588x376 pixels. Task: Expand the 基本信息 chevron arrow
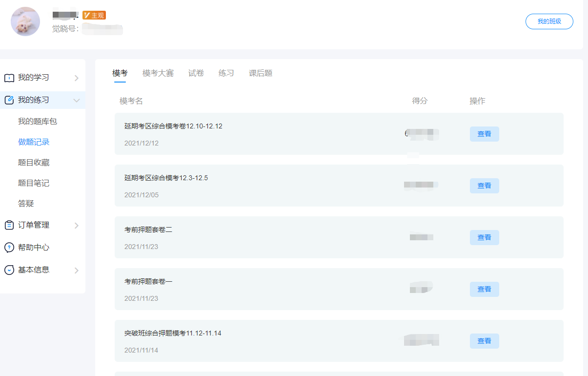pyautogui.click(x=77, y=271)
